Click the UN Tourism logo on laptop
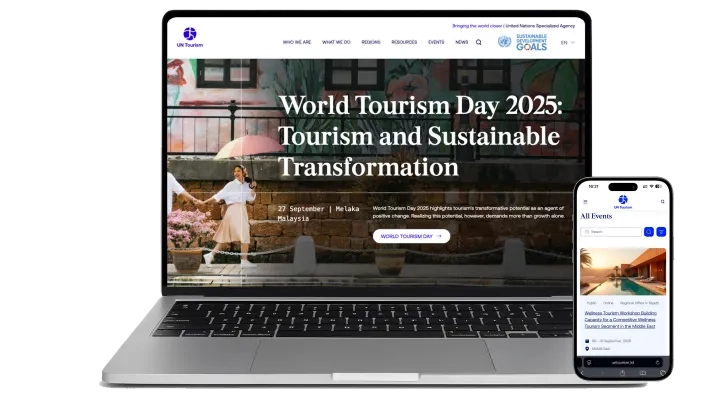This screenshot has height=412, width=709. (x=188, y=37)
